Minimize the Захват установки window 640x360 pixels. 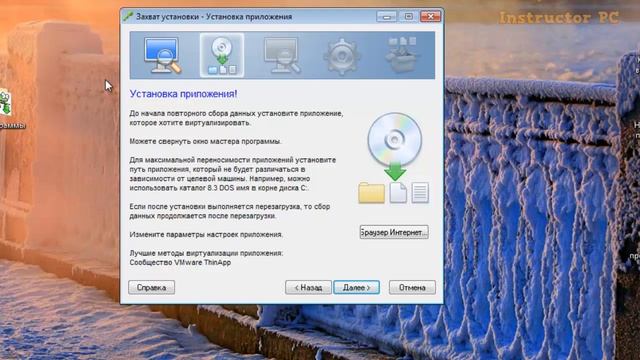point(386,16)
